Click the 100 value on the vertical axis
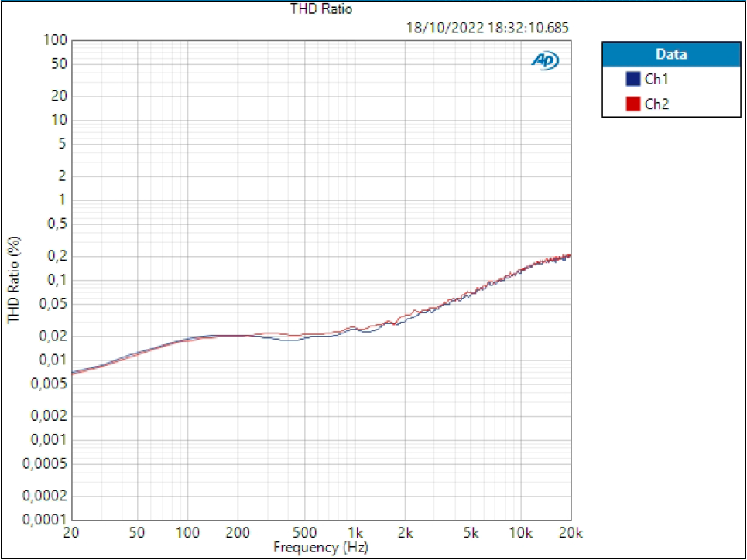The width and height of the screenshot is (747, 560). point(53,39)
